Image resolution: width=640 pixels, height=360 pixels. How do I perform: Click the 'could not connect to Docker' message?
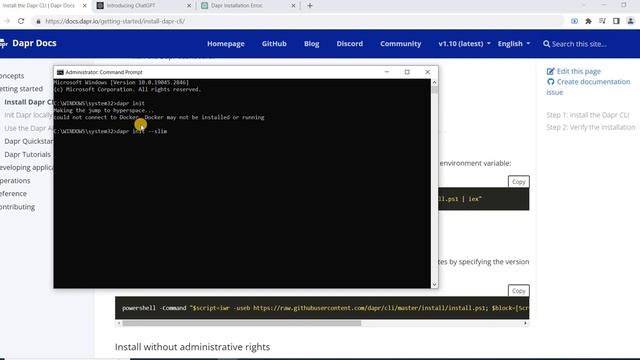[159, 118]
